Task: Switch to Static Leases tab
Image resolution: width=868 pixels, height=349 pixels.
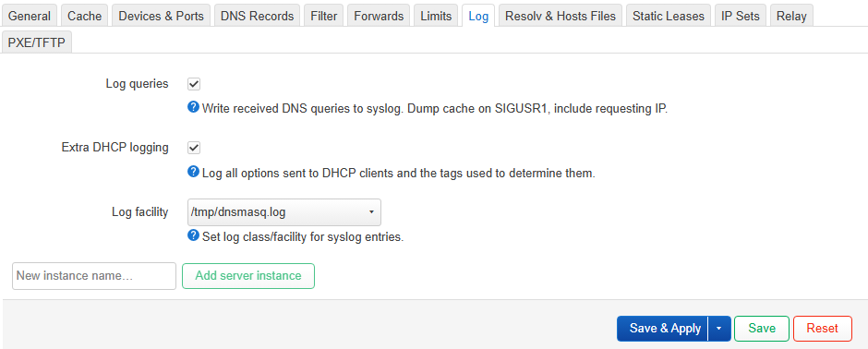Action: [x=669, y=16]
